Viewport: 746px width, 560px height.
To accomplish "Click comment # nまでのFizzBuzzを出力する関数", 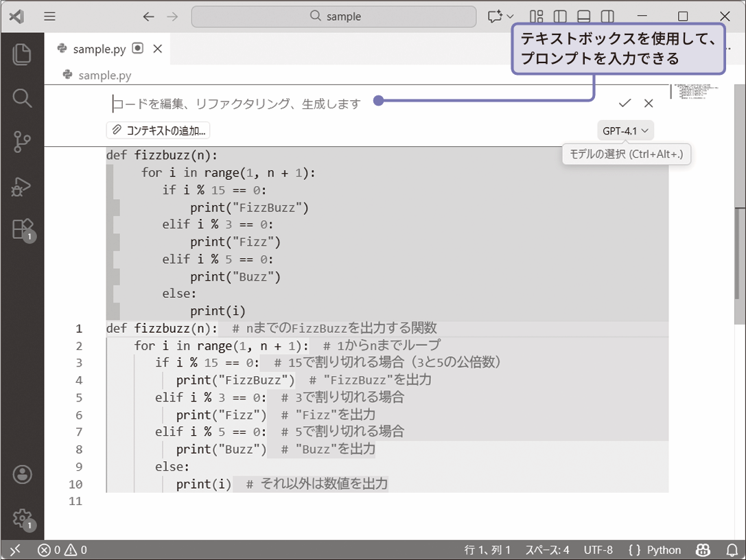I will (x=334, y=328).
